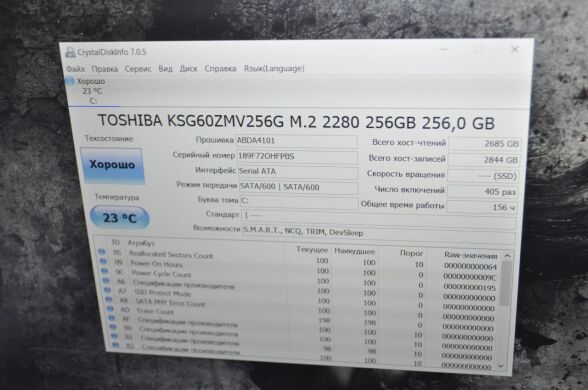588x390 pixels.
Task: Open the Вид menu
Action: coord(165,69)
